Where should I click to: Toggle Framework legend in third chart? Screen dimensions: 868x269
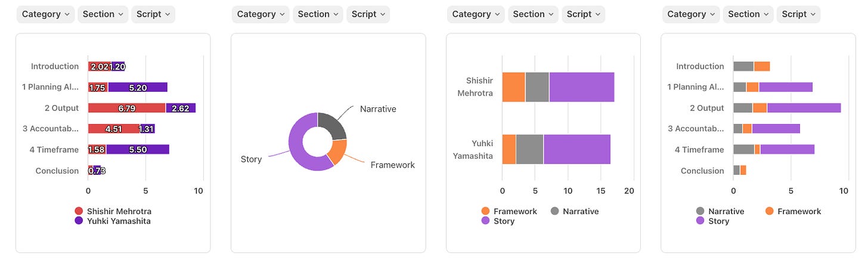tap(485, 211)
